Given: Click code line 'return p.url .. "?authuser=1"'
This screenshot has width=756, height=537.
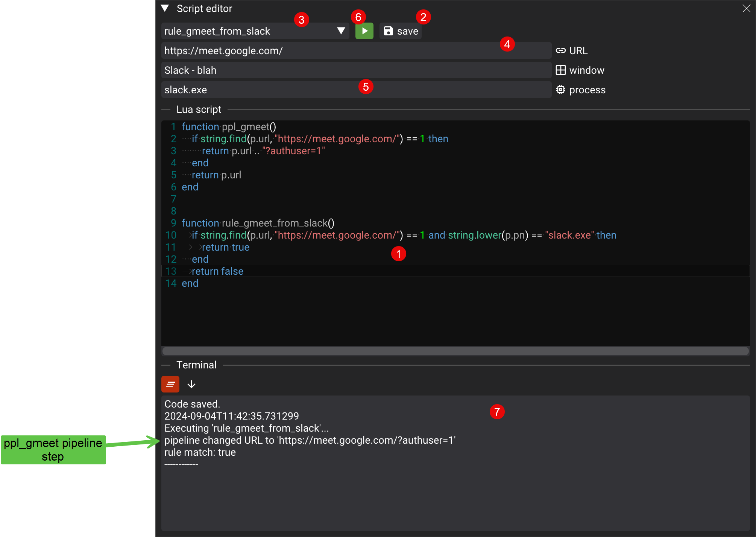Looking at the screenshot, I should click(263, 151).
